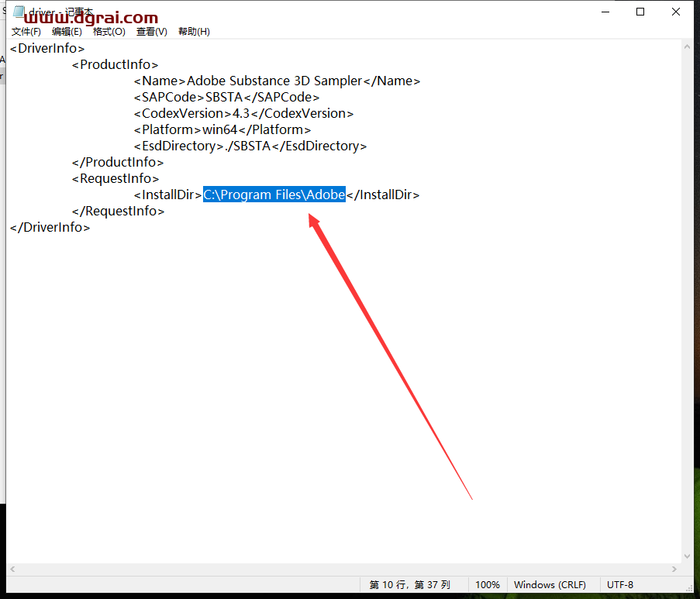The width and height of the screenshot is (700, 599).
Task: Click the Notepad app icon in title bar
Action: (19, 11)
